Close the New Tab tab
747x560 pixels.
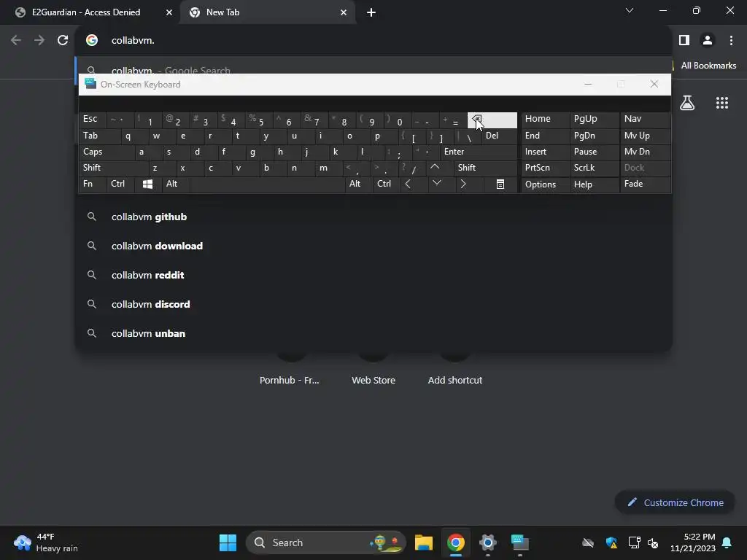point(344,12)
